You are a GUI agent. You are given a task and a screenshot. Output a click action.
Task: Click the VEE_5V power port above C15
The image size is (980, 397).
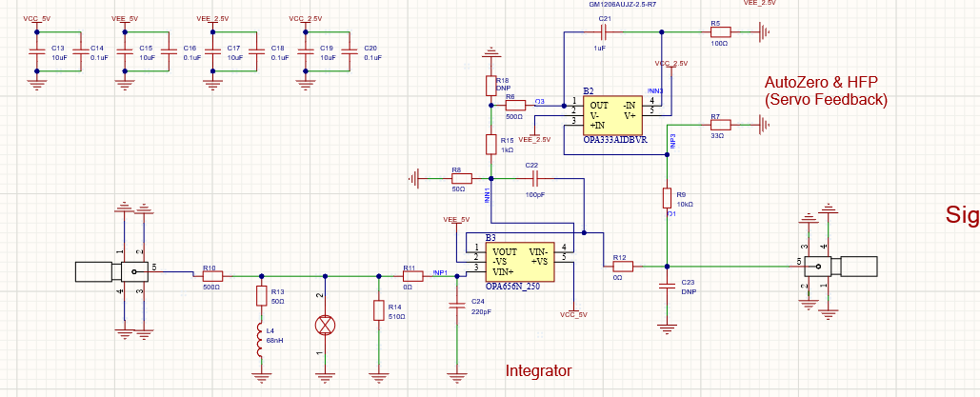pos(125,20)
